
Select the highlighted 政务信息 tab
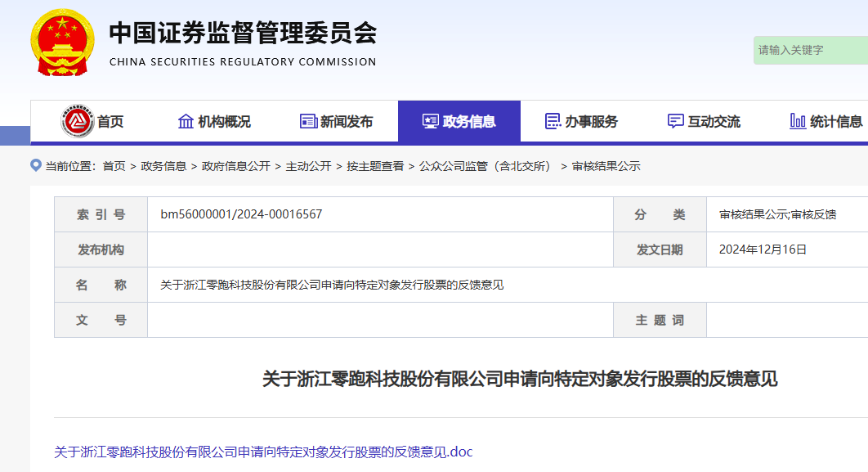pyautogui.click(x=459, y=121)
